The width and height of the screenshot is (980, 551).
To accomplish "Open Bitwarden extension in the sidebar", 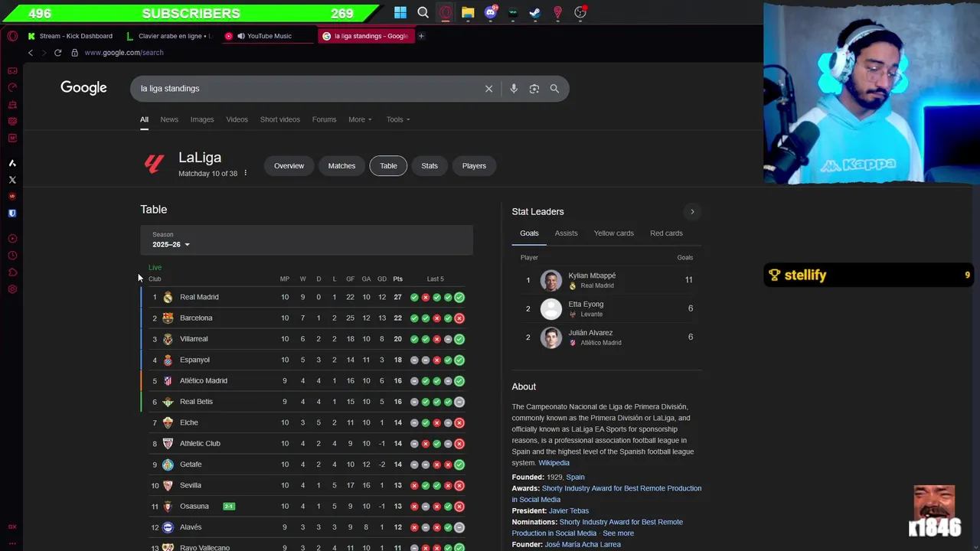I will [x=12, y=214].
